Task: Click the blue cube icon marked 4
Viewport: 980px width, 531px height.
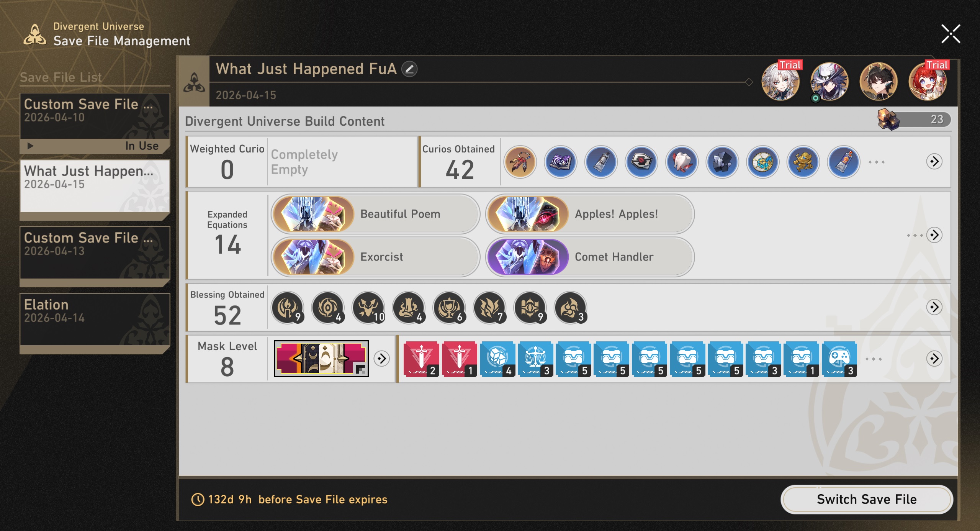Action: pyautogui.click(x=497, y=359)
